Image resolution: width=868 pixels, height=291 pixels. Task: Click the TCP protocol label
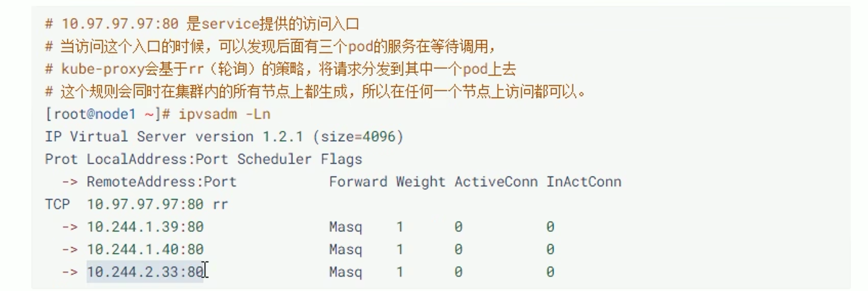click(x=57, y=204)
